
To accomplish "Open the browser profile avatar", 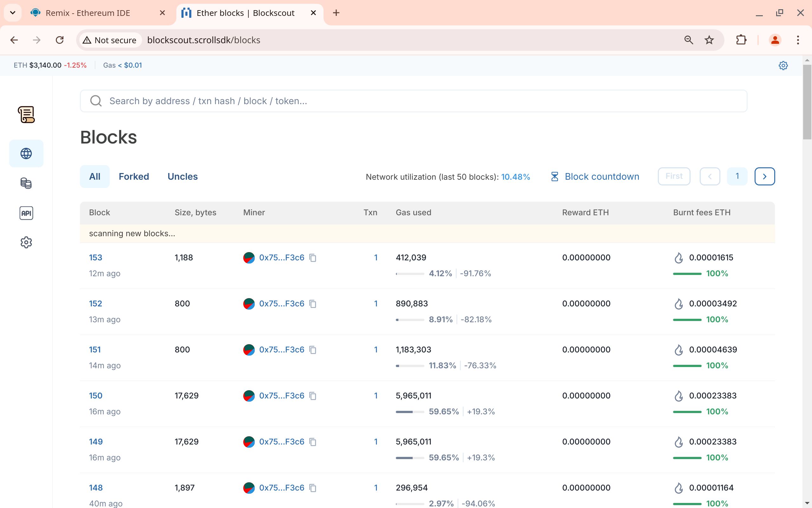I will point(775,40).
